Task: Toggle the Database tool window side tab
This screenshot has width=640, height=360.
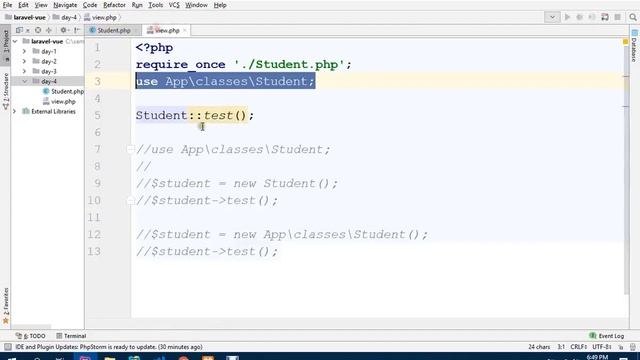Action: coord(634,46)
